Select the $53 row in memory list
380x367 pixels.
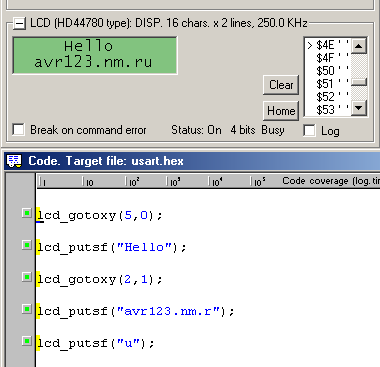[328, 110]
